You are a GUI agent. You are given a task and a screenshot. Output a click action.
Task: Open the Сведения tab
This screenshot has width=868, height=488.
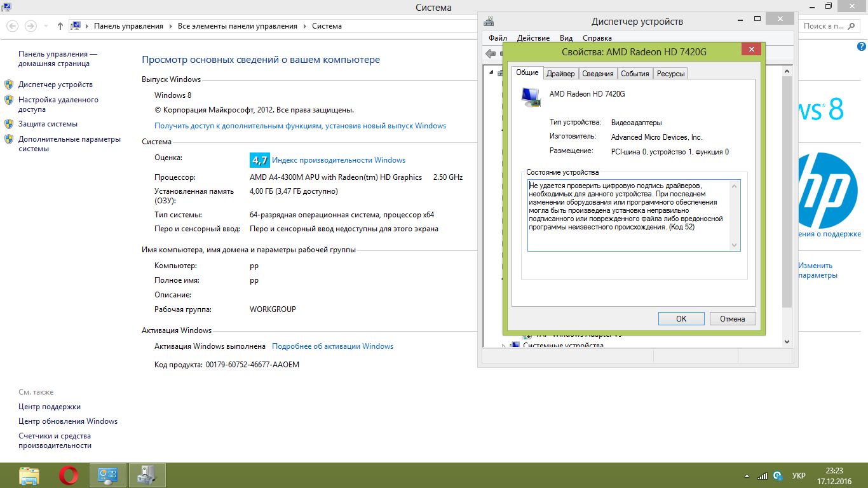click(x=598, y=74)
